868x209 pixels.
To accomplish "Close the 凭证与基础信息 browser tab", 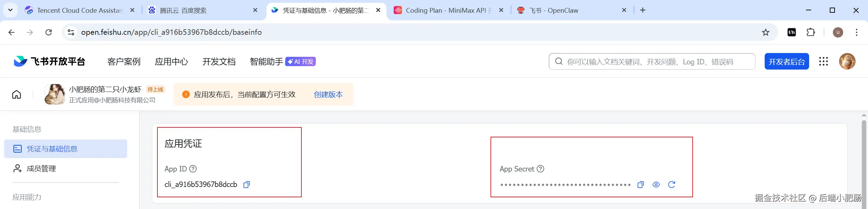I will click(378, 10).
